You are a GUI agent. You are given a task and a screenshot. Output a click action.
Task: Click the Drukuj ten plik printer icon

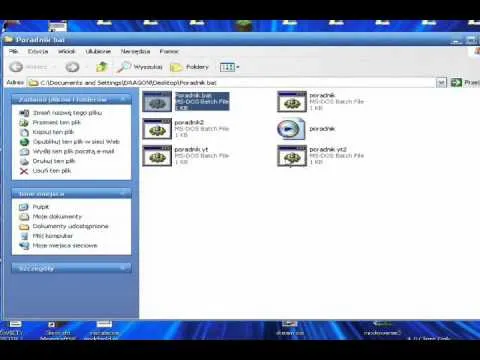(x=24, y=161)
